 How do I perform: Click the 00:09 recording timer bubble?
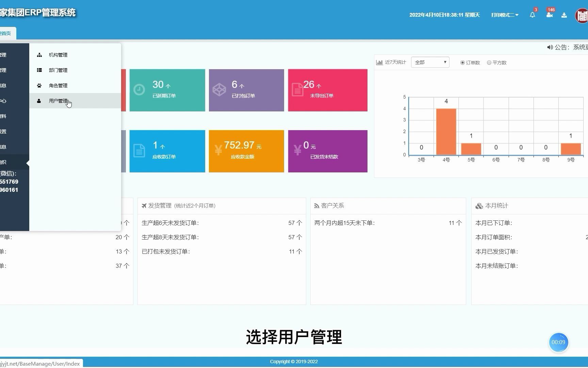click(x=558, y=342)
